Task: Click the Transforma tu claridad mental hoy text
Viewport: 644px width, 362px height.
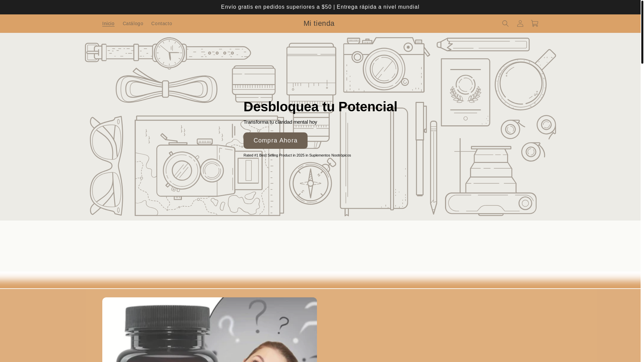Action: (280, 122)
